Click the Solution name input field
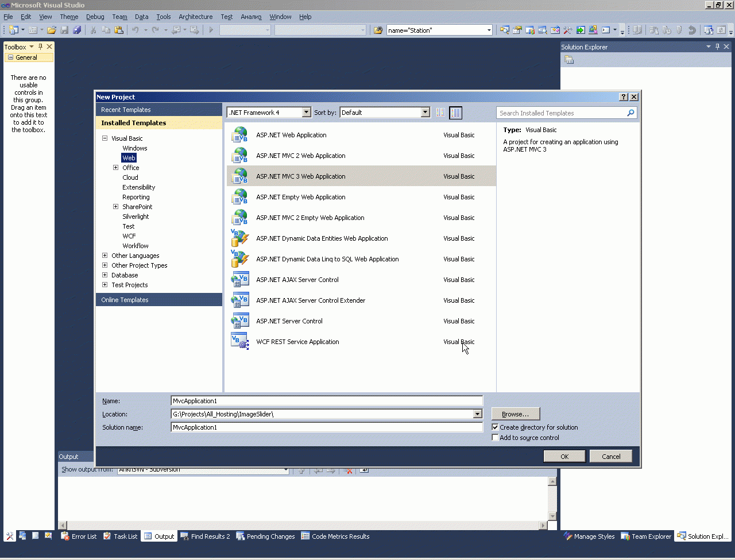 click(x=327, y=427)
